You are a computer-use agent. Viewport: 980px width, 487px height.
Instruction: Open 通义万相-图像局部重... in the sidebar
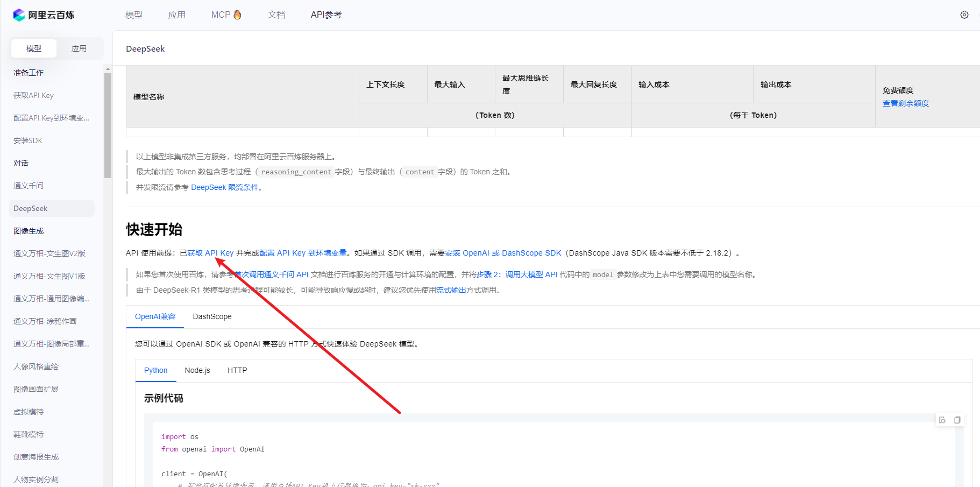click(52, 344)
